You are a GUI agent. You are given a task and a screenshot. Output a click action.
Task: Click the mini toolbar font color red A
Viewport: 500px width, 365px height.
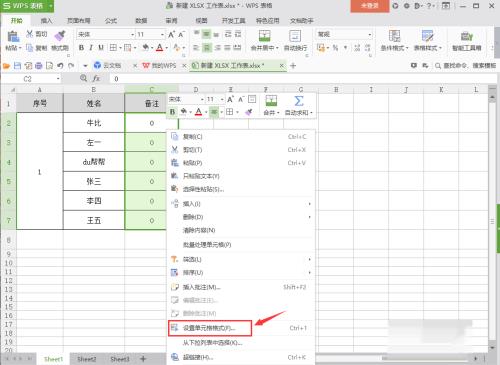199,112
